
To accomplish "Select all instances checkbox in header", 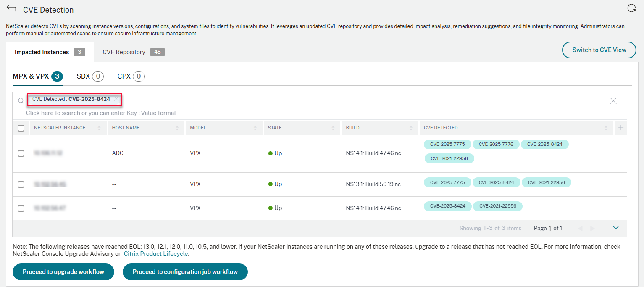I will 21,128.
